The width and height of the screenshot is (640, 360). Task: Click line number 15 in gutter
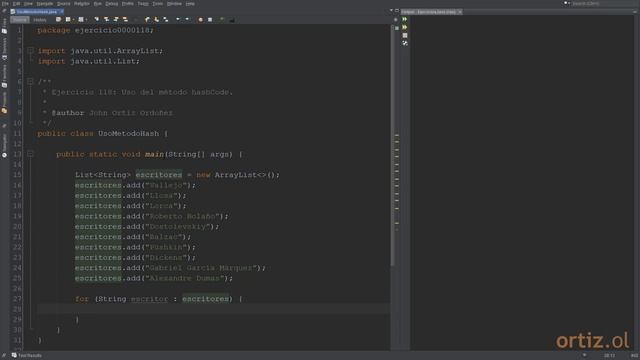click(17, 175)
